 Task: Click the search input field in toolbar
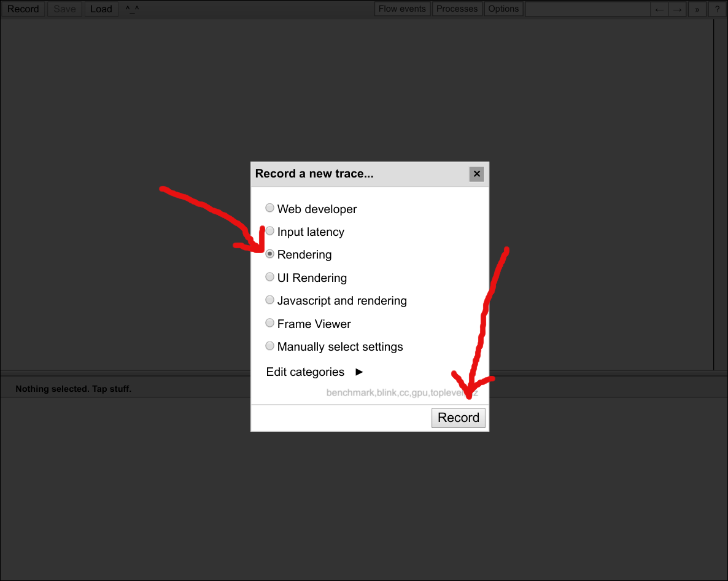(587, 9)
